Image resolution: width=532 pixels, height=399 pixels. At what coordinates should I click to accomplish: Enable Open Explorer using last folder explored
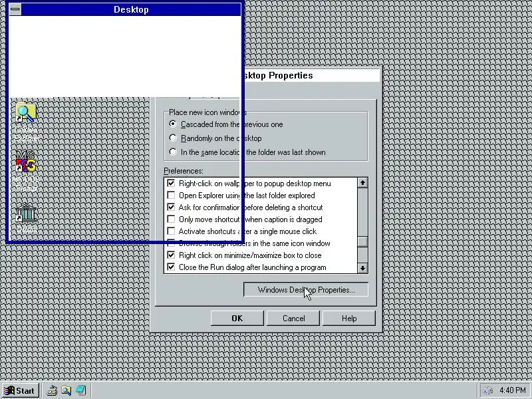[x=241, y=196]
